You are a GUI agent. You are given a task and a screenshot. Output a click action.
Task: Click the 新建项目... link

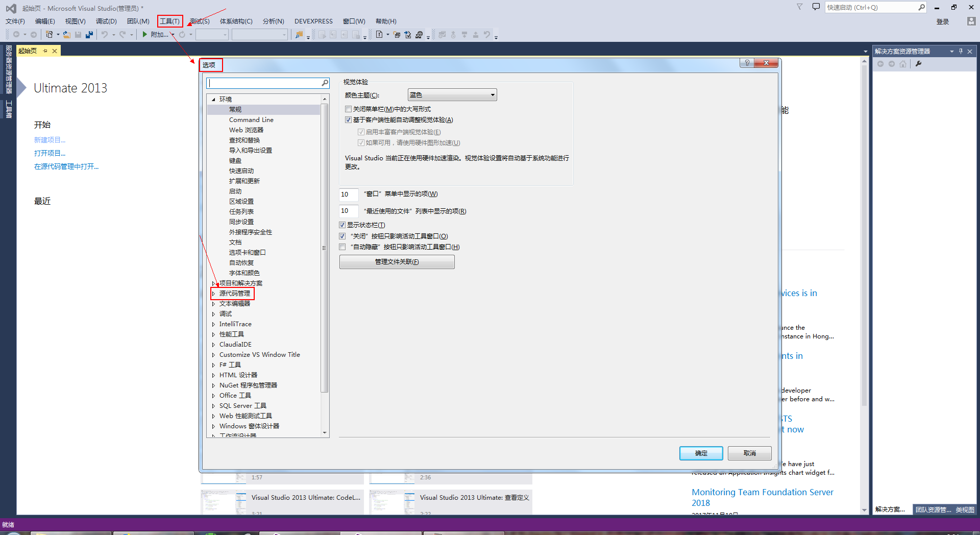coord(50,140)
